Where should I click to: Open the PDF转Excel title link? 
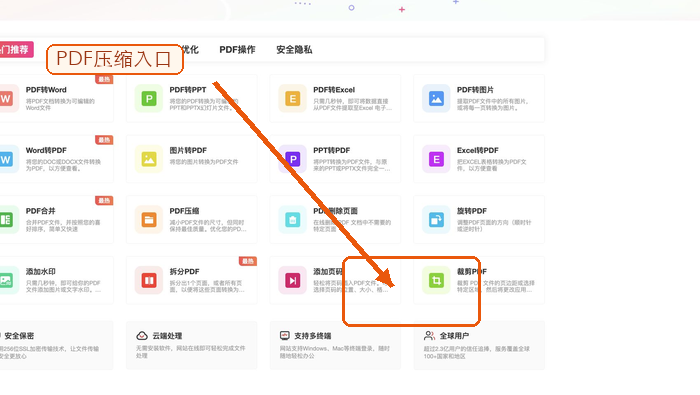(x=334, y=90)
